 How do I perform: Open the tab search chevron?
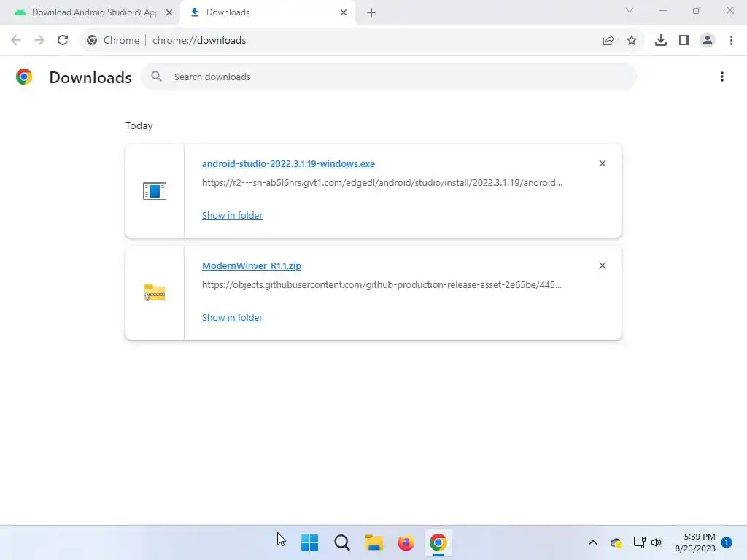pyautogui.click(x=630, y=10)
